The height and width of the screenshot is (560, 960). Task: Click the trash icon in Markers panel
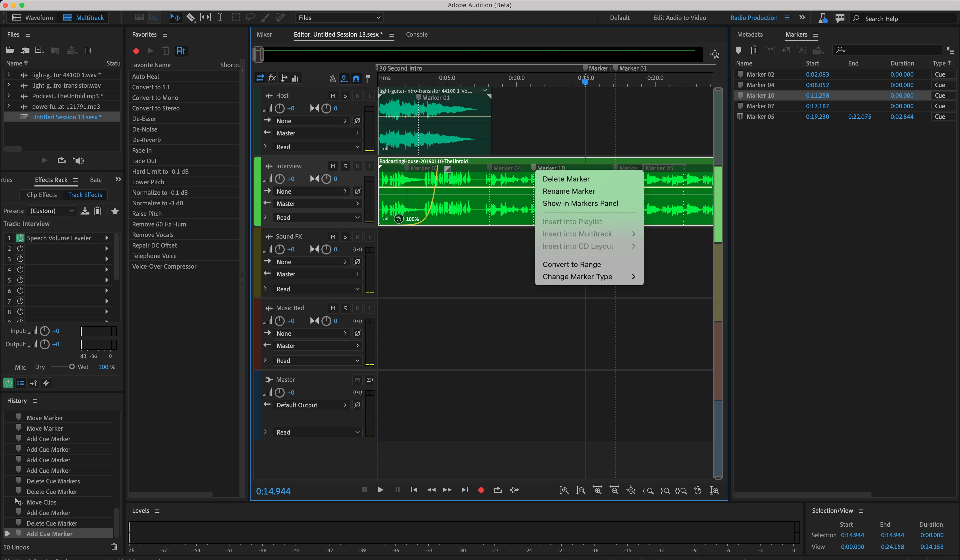[754, 50]
